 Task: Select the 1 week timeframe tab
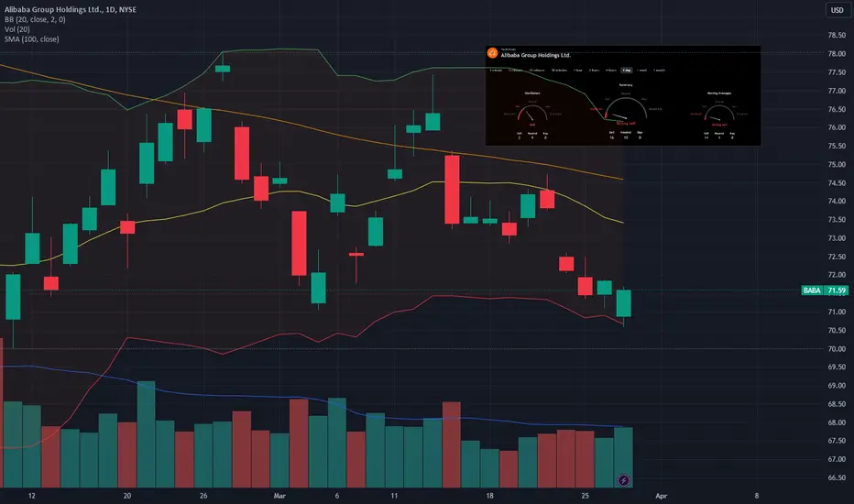click(642, 71)
